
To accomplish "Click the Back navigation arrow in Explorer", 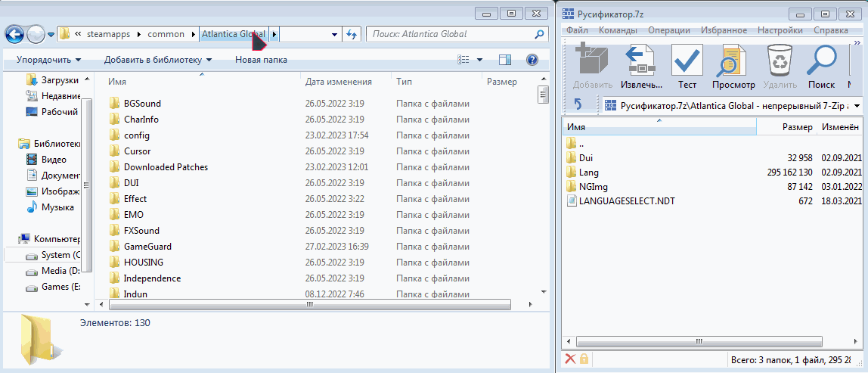I will click(x=15, y=34).
